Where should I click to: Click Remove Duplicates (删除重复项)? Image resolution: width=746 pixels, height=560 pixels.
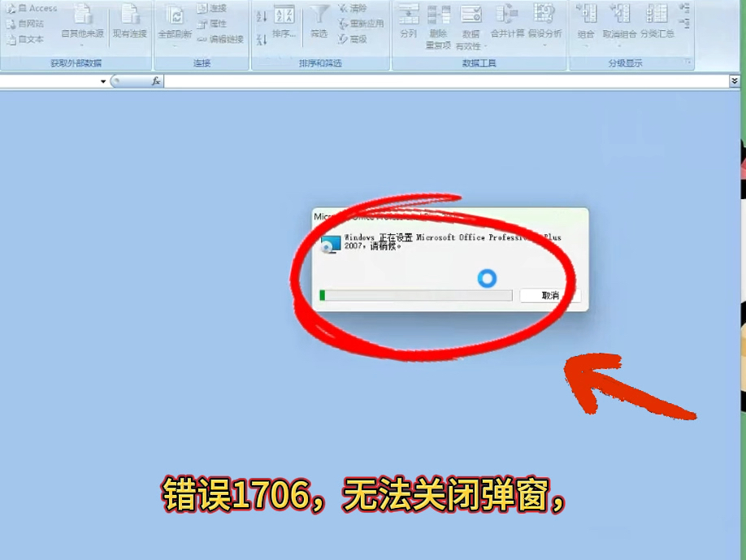point(438,26)
